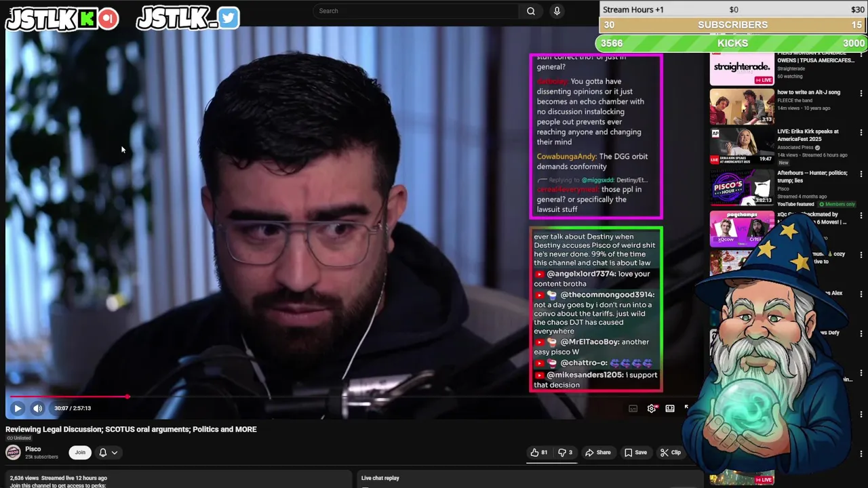Like the video with thumbs up

point(539,452)
